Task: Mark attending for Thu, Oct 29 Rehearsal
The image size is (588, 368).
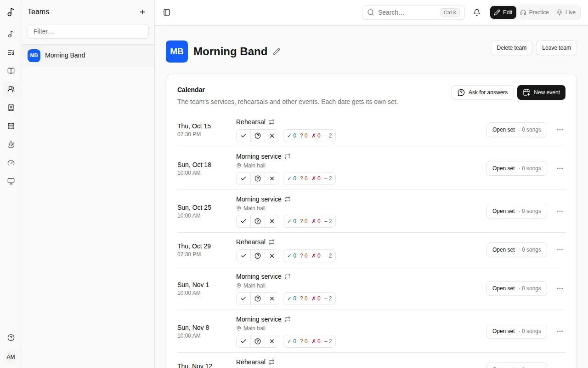Action: 243,256
